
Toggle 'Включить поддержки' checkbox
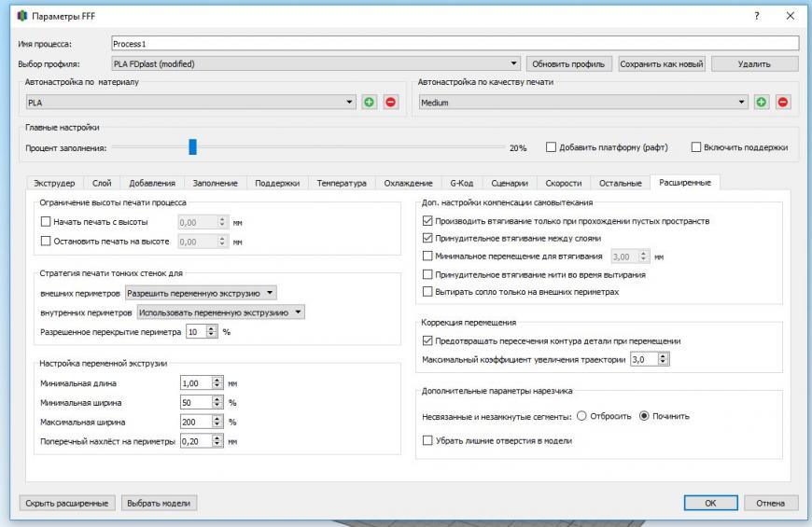point(696,147)
